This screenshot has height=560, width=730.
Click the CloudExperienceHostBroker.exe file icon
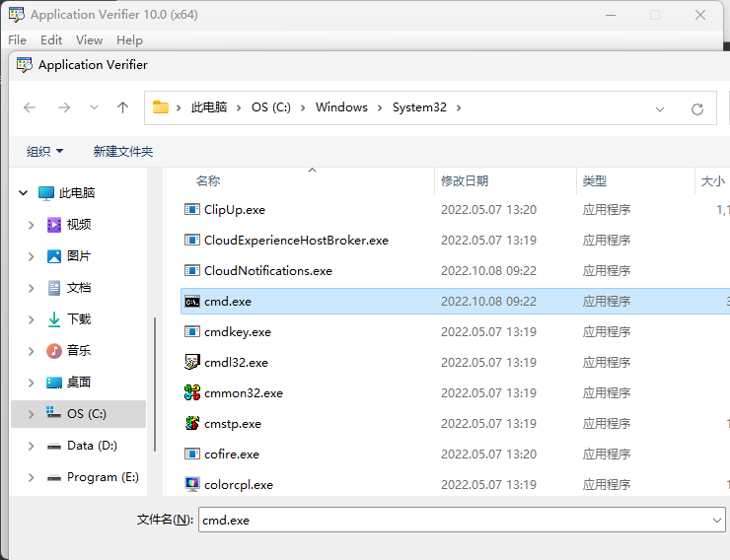[x=191, y=241]
